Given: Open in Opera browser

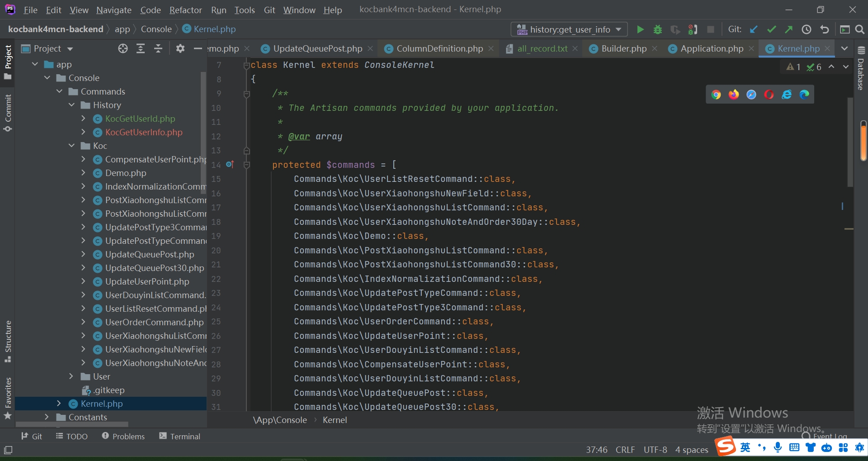Looking at the screenshot, I should pos(769,95).
